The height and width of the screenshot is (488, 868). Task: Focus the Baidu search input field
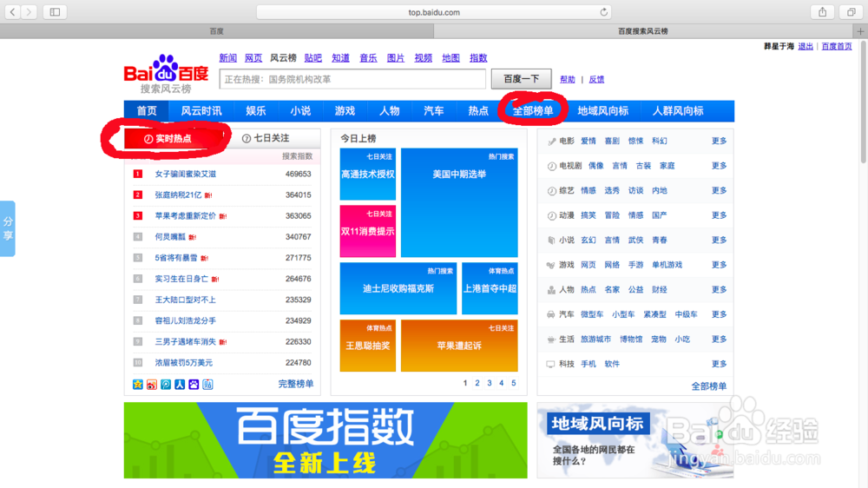[x=352, y=79]
